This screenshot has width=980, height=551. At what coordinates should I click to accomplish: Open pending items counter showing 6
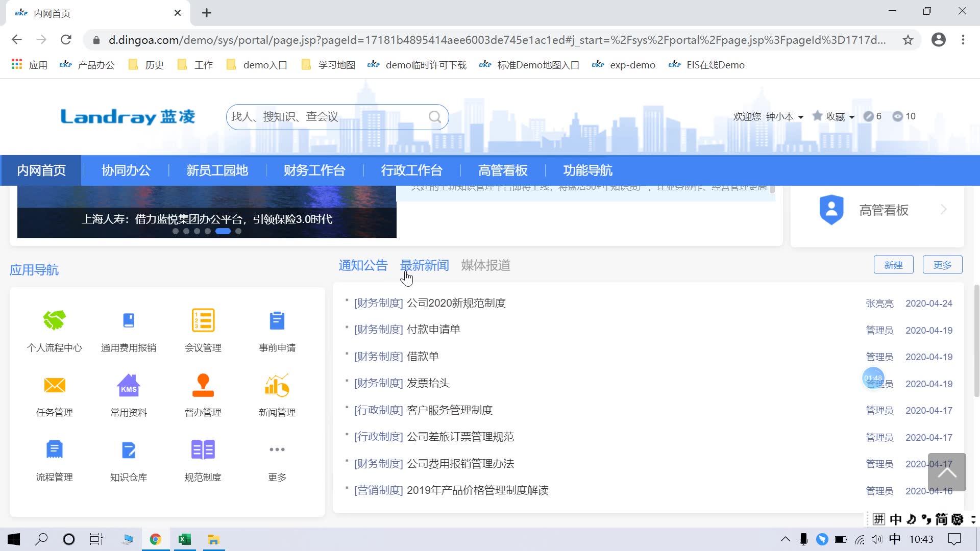(872, 116)
